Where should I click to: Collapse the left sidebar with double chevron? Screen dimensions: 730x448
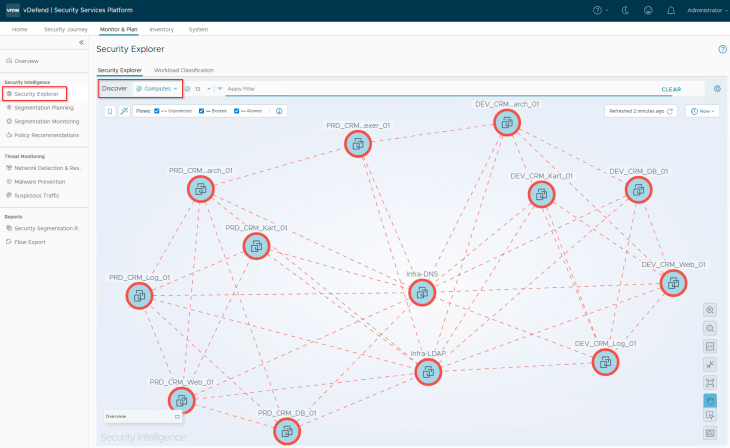[81, 43]
